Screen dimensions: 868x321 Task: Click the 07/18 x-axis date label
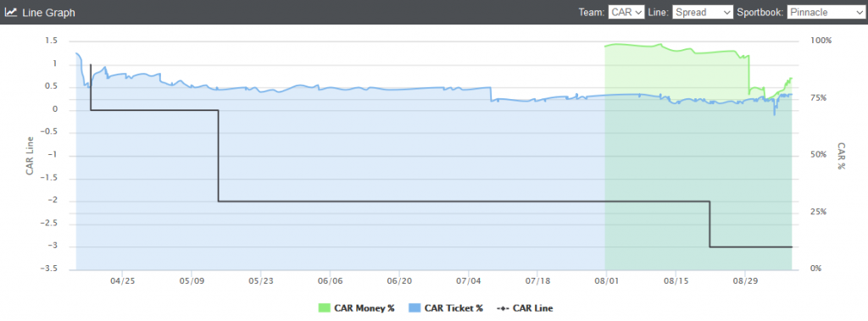(x=537, y=280)
